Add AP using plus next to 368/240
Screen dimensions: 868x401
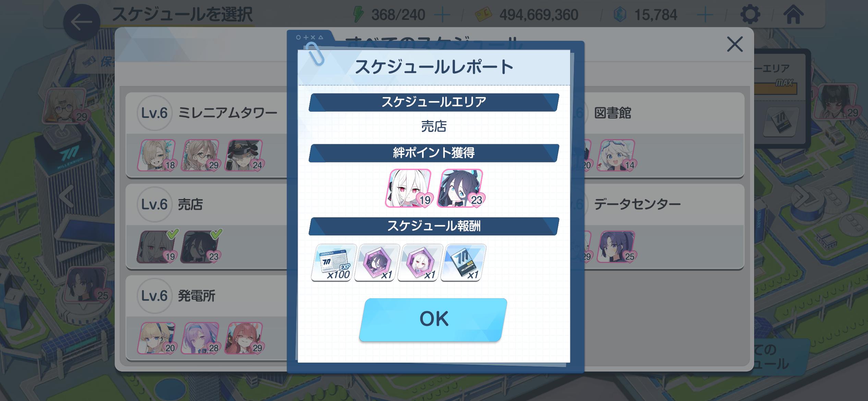(442, 15)
